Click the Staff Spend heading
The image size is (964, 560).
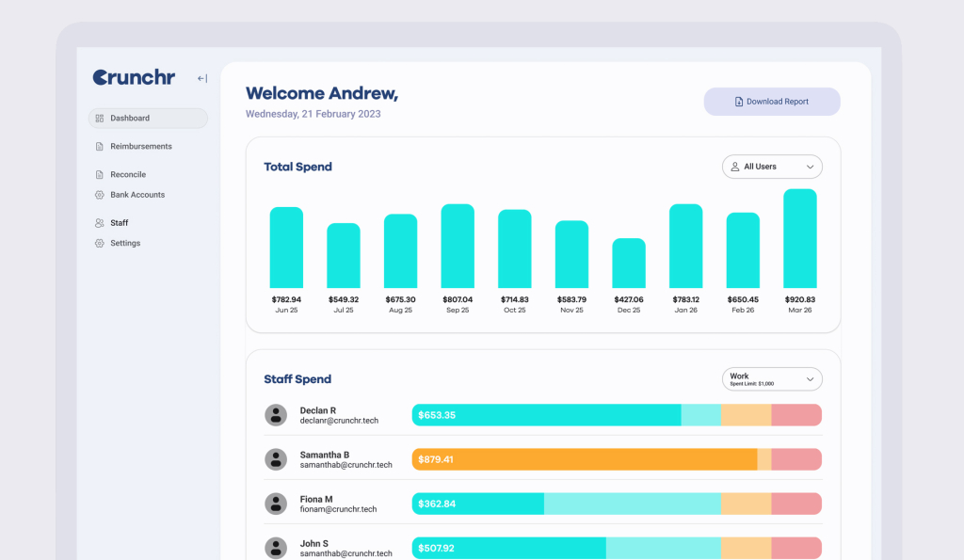click(297, 379)
